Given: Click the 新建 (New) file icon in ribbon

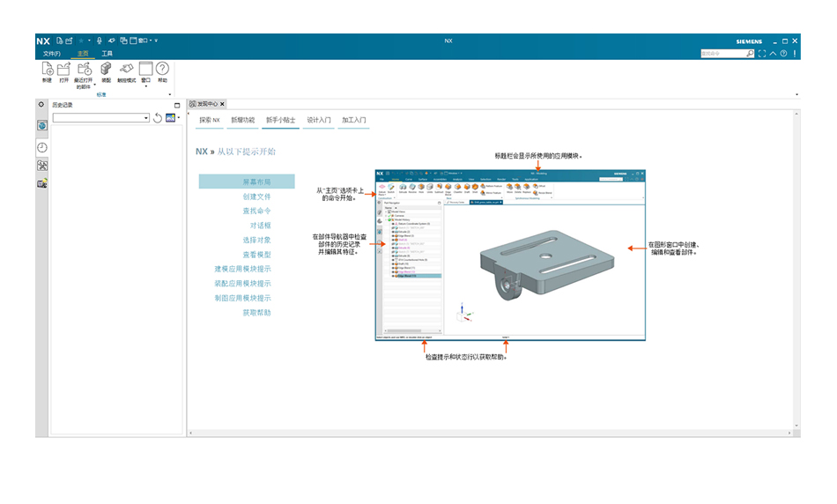Looking at the screenshot, I should coord(47,69).
